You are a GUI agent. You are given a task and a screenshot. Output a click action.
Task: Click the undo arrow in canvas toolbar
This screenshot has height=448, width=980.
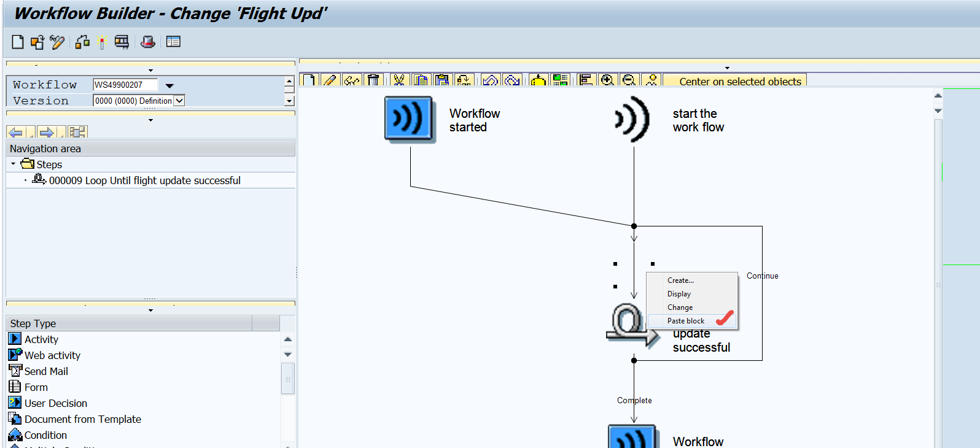coord(490,80)
